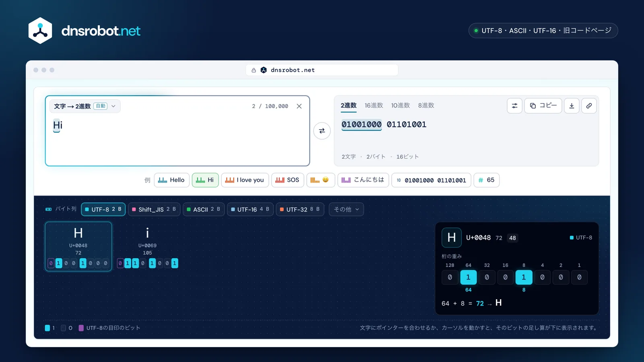Click the dnsrobot.net logo hexagon
This screenshot has width=644, height=362.
click(40, 31)
